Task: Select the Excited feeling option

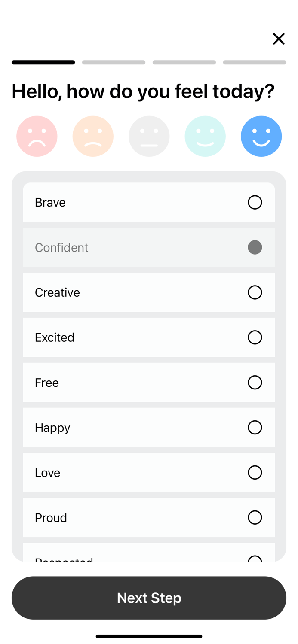Action: pos(255,337)
